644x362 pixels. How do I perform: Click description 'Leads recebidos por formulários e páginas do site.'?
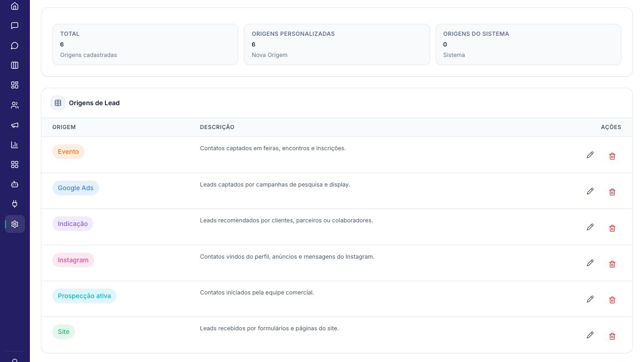(x=269, y=328)
